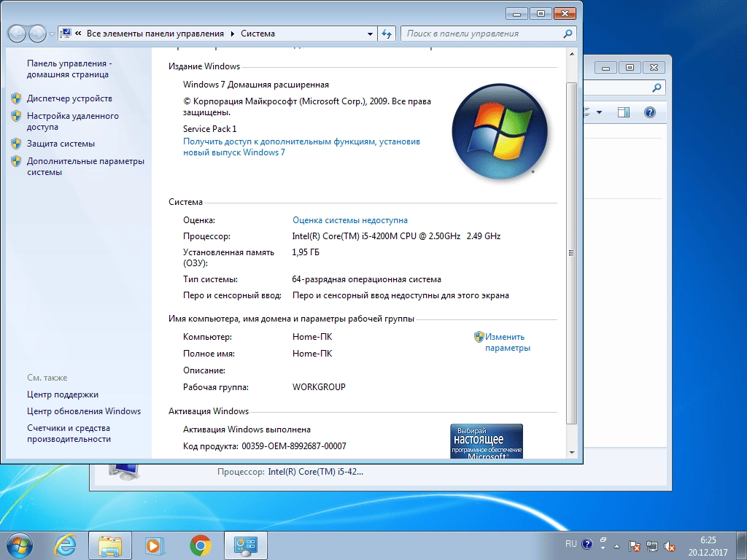
Task: Open Windows Start button
Action: (x=20, y=545)
